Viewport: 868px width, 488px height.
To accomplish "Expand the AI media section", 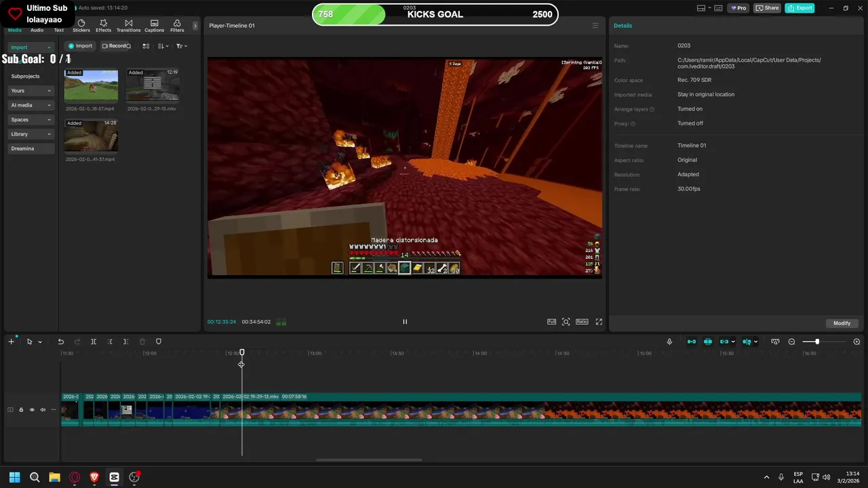I will tap(31, 105).
